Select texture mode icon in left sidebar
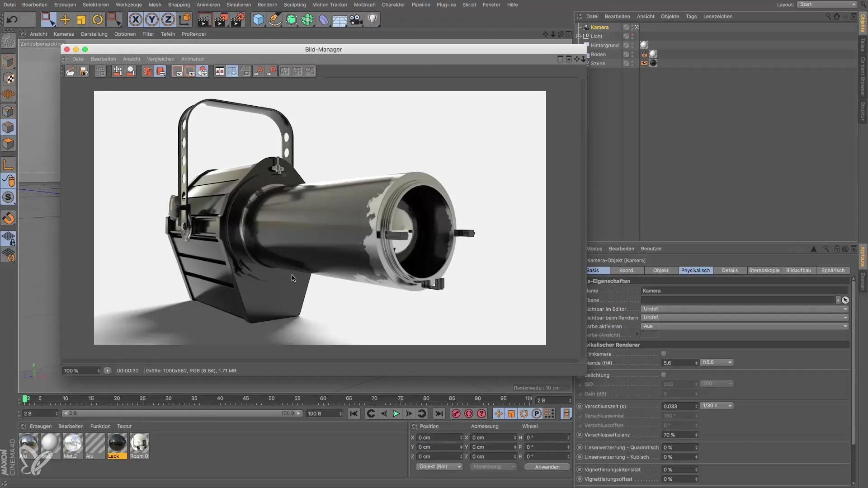The height and width of the screenshot is (488, 868). click(9, 78)
